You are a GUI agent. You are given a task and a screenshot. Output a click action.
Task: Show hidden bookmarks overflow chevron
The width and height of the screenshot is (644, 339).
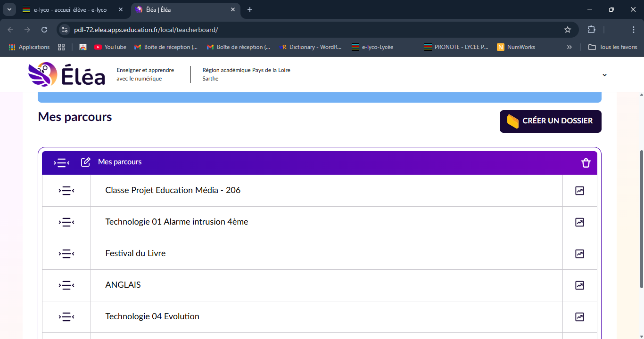[569, 47]
